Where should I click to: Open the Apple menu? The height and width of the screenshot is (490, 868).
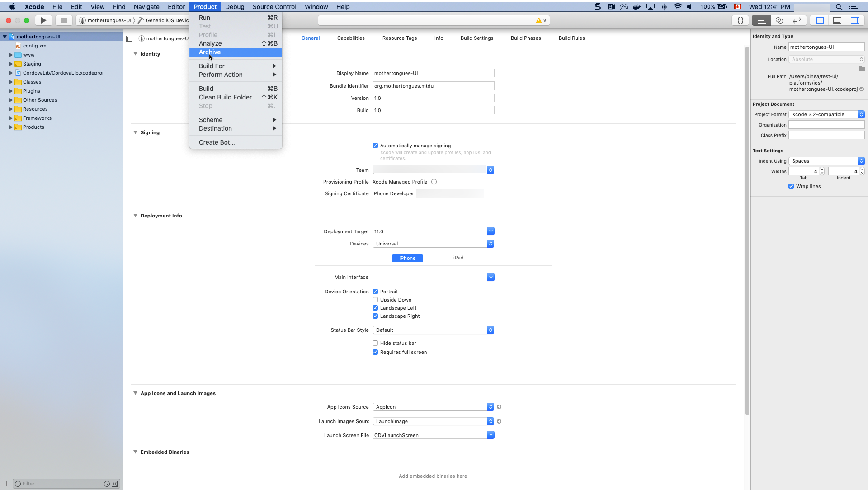click(x=12, y=7)
